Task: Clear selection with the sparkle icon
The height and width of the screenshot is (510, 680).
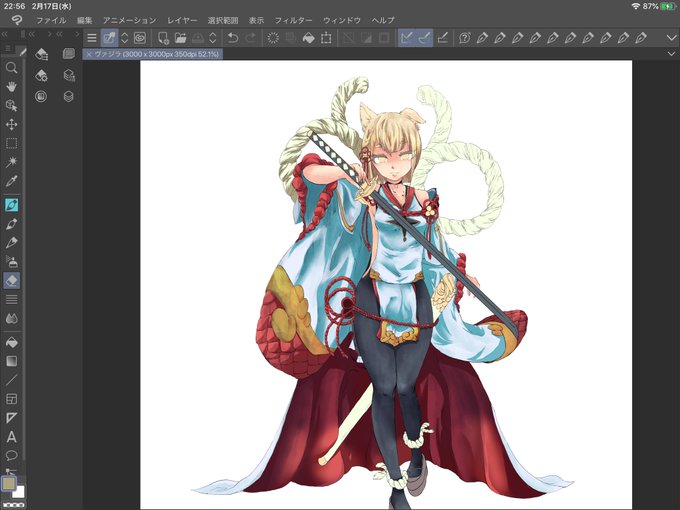Action: click(x=273, y=38)
